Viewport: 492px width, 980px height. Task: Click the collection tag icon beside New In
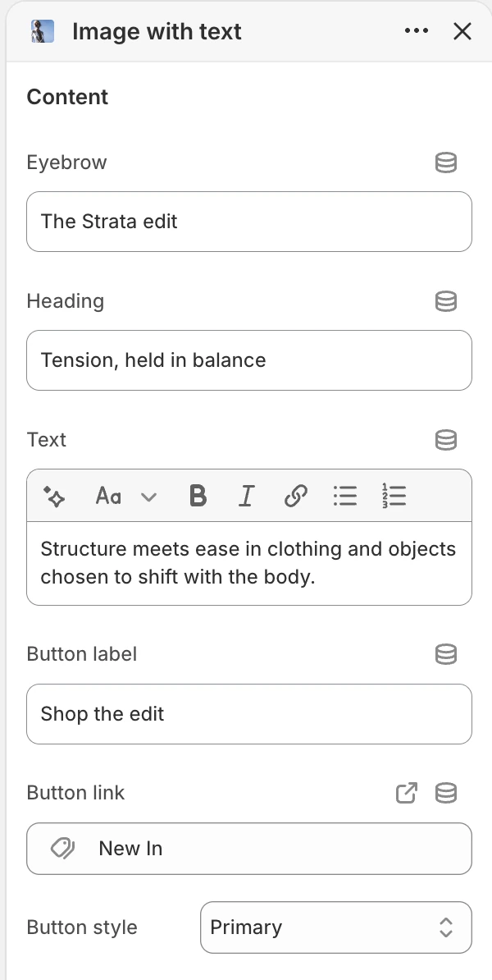[62, 849]
